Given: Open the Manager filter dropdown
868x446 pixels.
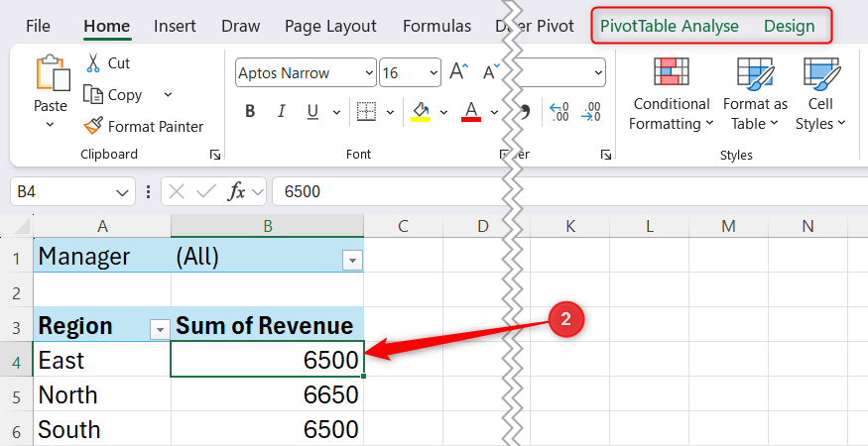Looking at the screenshot, I should (x=352, y=259).
